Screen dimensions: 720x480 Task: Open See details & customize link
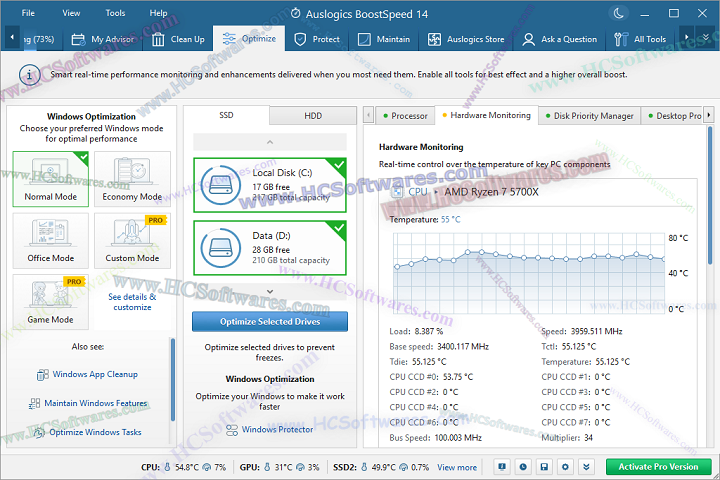click(132, 302)
